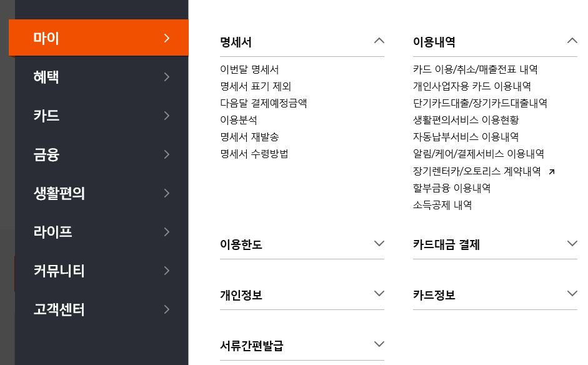Click the 이용한도 section heading

coord(241,244)
